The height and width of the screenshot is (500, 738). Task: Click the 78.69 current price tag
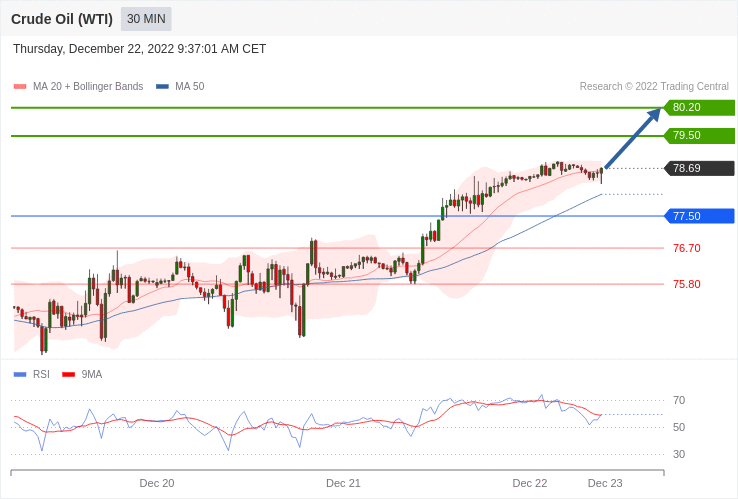tap(699, 168)
